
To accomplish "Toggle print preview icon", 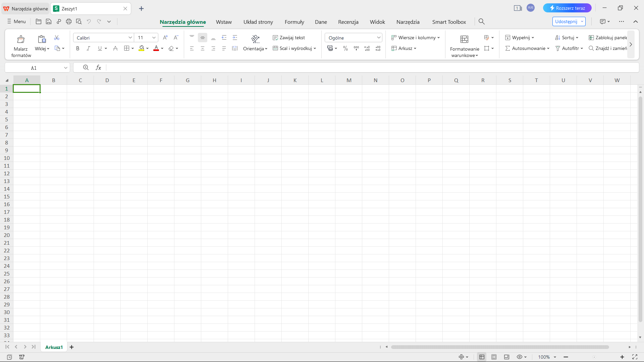I will 79,21.
